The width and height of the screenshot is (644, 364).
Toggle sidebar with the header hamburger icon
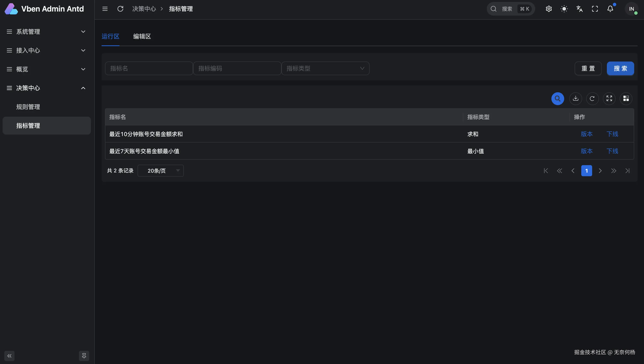tap(105, 9)
